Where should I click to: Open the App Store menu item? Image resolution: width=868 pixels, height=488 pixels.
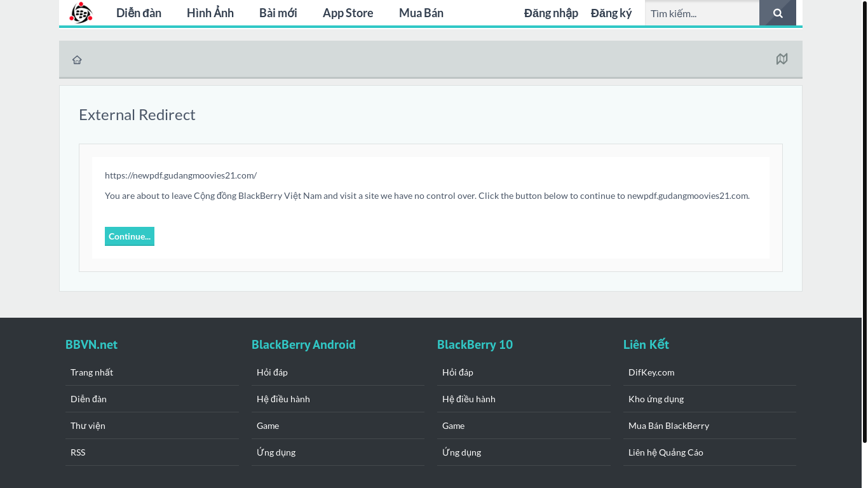[x=348, y=13]
